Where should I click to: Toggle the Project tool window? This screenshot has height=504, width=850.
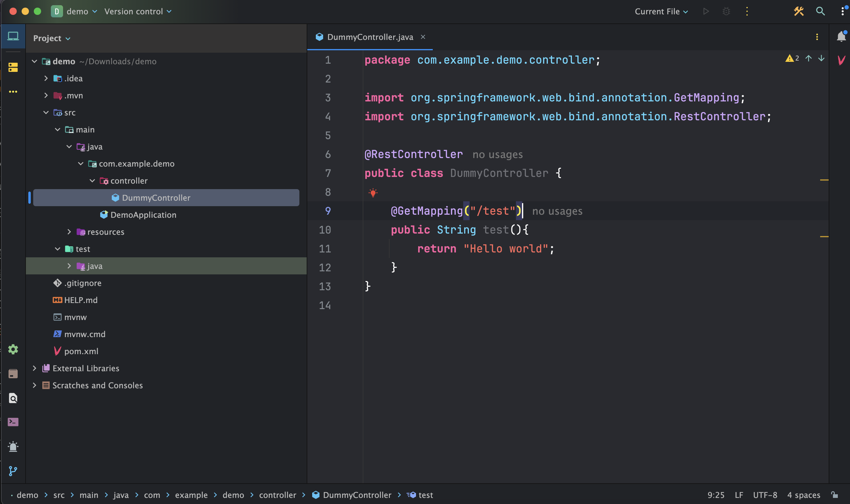coord(13,35)
